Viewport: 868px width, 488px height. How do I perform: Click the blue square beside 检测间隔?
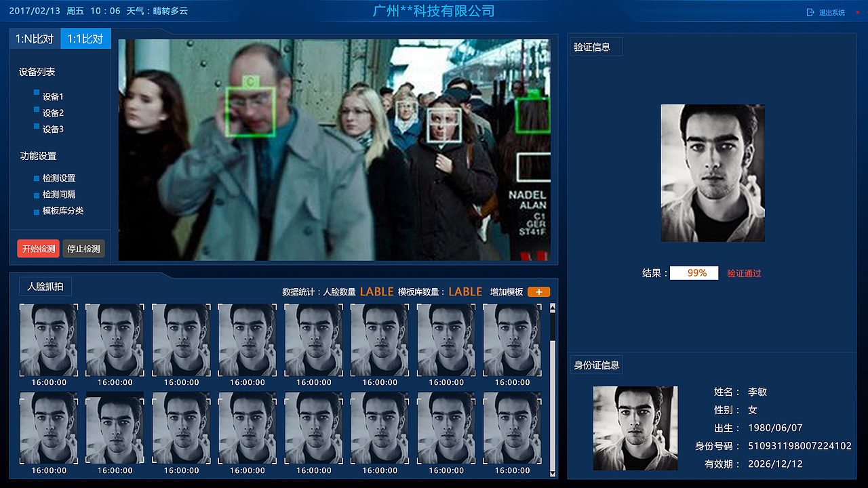coord(37,195)
